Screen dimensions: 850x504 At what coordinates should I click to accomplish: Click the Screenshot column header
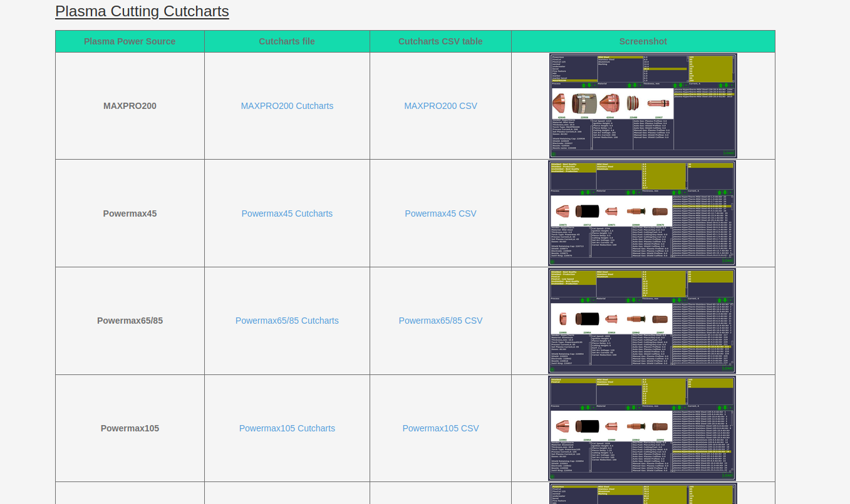pyautogui.click(x=643, y=41)
